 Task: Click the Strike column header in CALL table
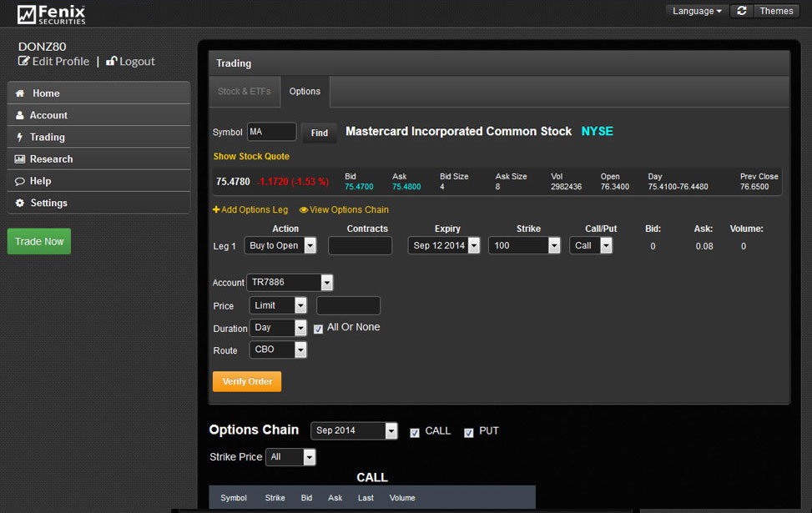click(x=275, y=498)
